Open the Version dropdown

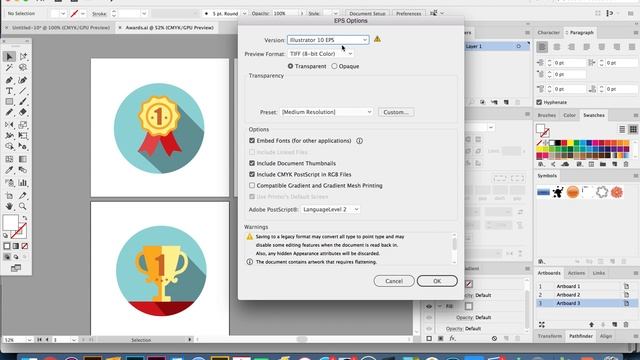[328, 40]
